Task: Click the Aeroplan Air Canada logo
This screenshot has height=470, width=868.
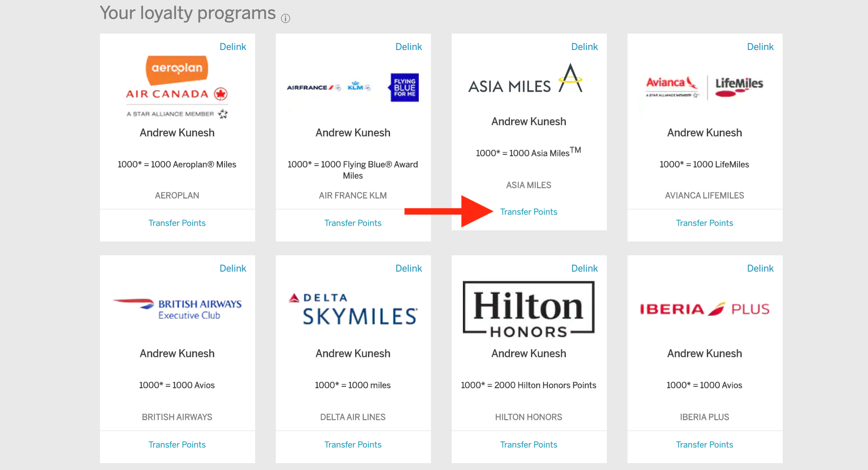Action: pyautogui.click(x=177, y=87)
